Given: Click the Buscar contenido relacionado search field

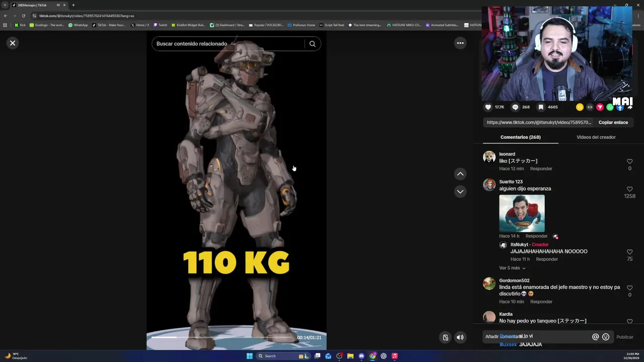Looking at the screenshot, I should click(229, 44).
